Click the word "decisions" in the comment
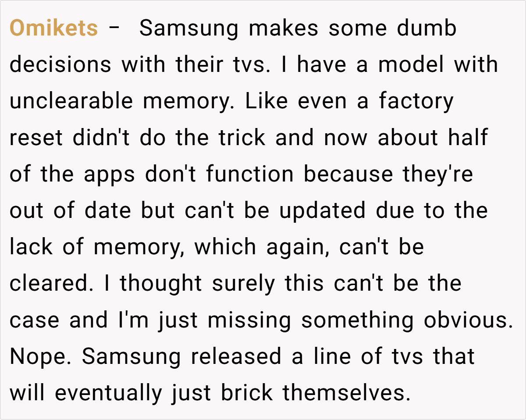The width and height of the screenshot is (526, 420). pos(60,65)
